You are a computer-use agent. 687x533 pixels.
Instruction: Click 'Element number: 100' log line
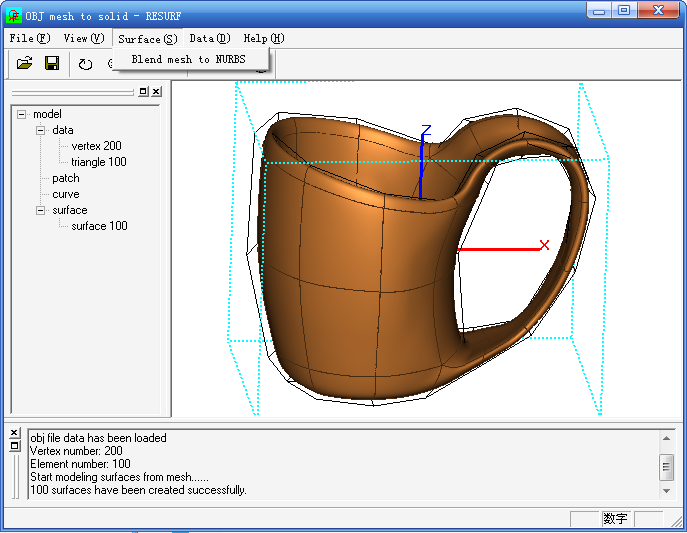tap(80, 464)
